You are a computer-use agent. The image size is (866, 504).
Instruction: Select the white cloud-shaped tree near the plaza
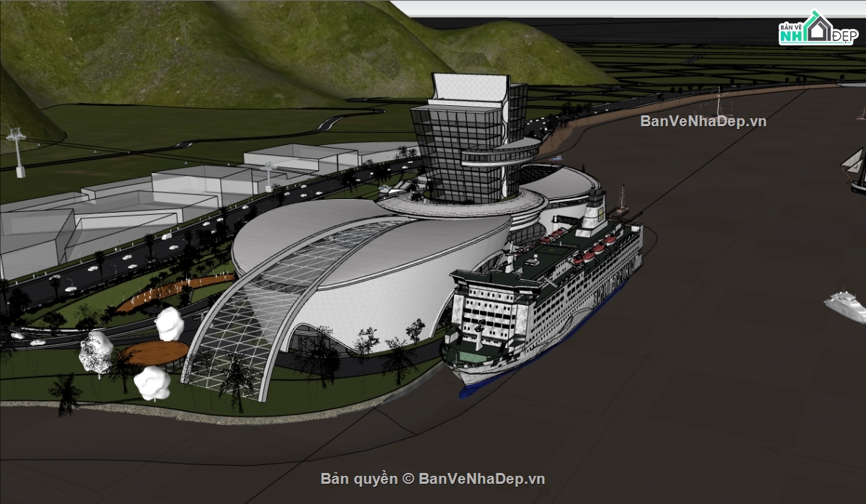click(x=169, y=324)
